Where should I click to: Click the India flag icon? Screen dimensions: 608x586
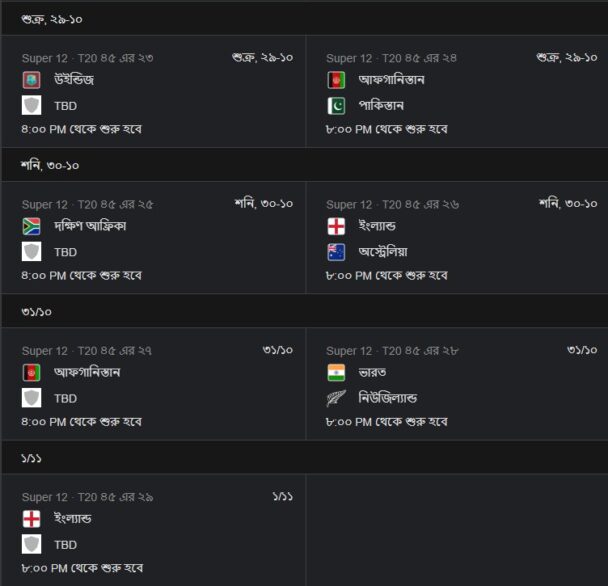click(336, 373)
